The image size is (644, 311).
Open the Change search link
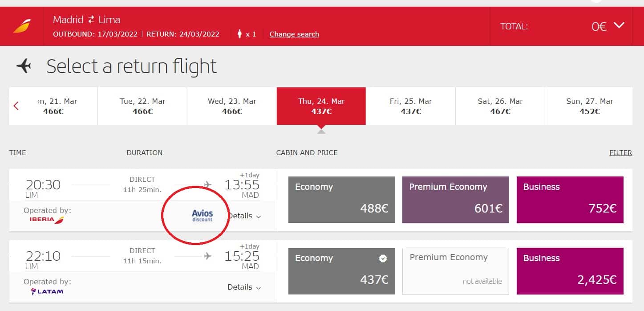[x=294, y=34]
